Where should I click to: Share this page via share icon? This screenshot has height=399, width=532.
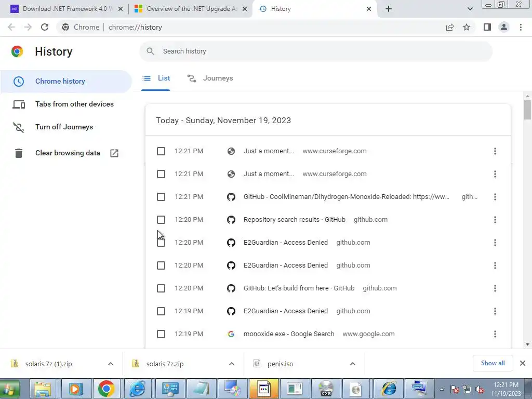450,27
